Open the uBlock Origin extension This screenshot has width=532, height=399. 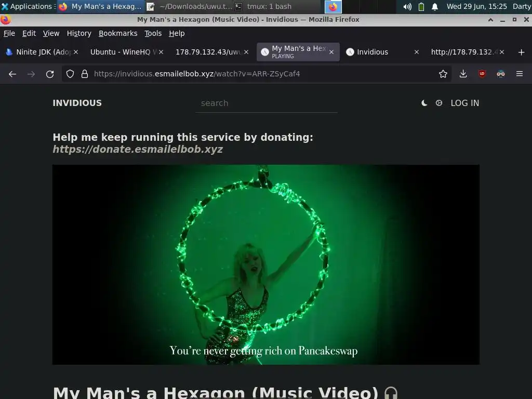[x=482, y=74]
